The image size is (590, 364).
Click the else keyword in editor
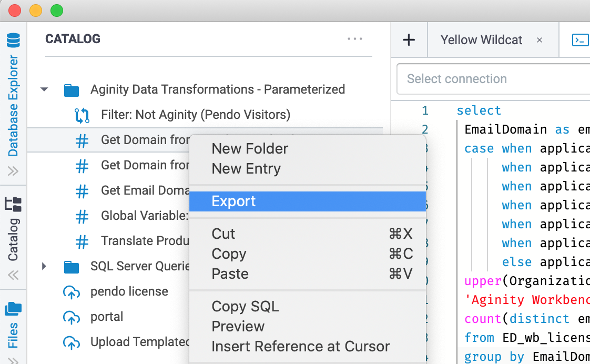tap(516, 262)
